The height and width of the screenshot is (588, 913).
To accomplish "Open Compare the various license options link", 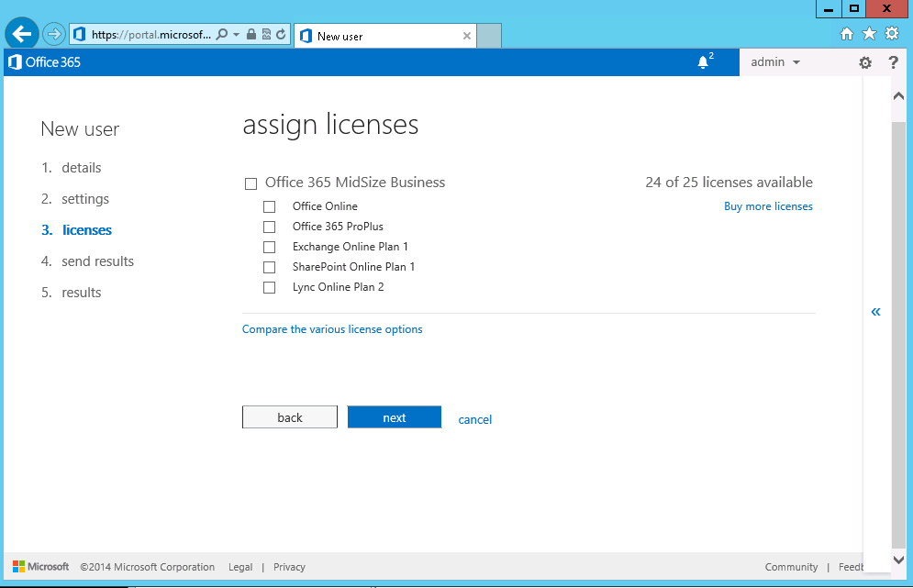I will (332, 329).
